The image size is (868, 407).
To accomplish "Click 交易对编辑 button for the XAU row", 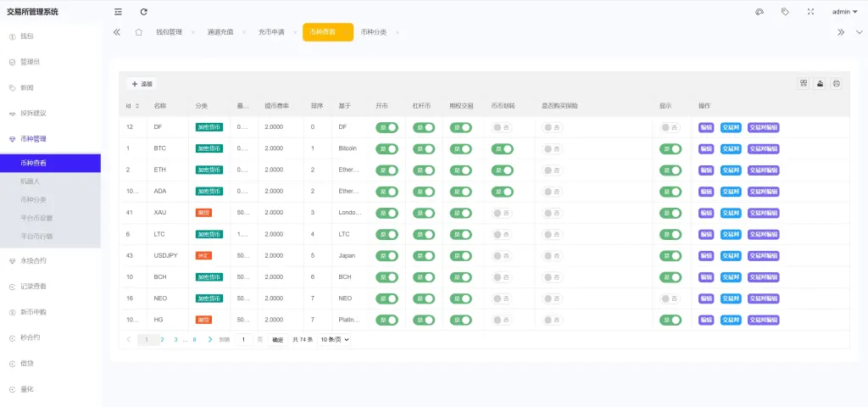I will point(764,213).
